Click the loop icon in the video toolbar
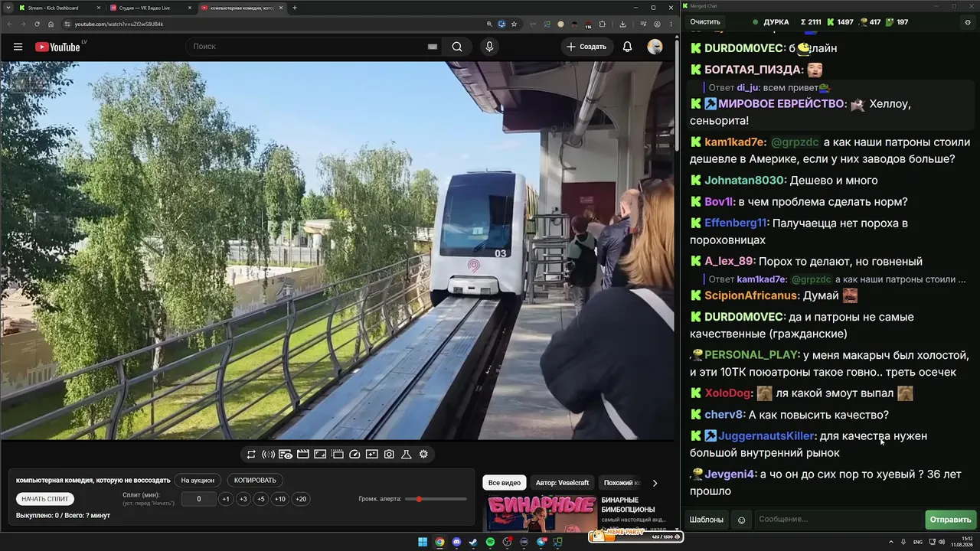Screen dimensions: 980x551 click(x=251, y=455)
